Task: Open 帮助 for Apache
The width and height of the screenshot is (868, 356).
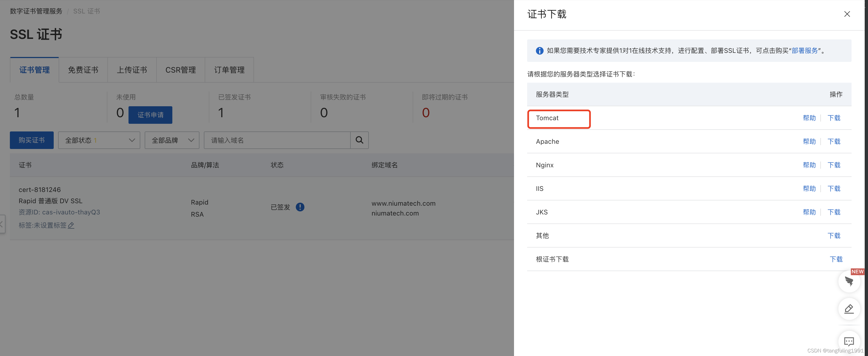Action: click(x=809, y=142)
